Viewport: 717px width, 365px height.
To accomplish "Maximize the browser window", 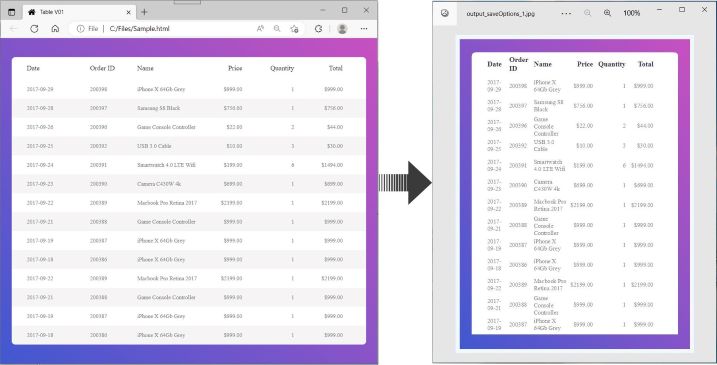I will coord(345,10).
